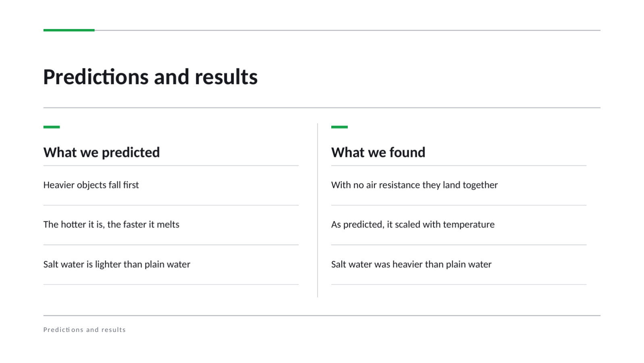Select 'As predicted, it scaled with temperature'
644x363 pixels.
(x=413, y=225)
